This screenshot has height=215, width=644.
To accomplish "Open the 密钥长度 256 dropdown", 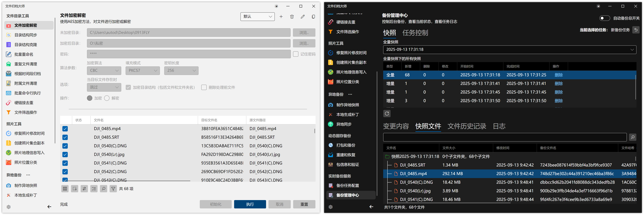I will 181,71.
